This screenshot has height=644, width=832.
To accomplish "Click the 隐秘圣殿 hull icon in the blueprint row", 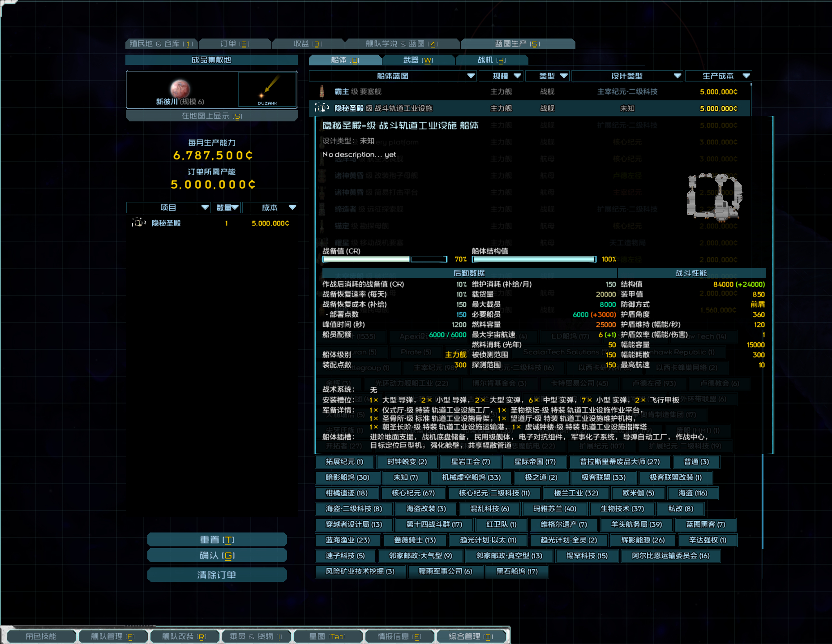I will point(322,108).
